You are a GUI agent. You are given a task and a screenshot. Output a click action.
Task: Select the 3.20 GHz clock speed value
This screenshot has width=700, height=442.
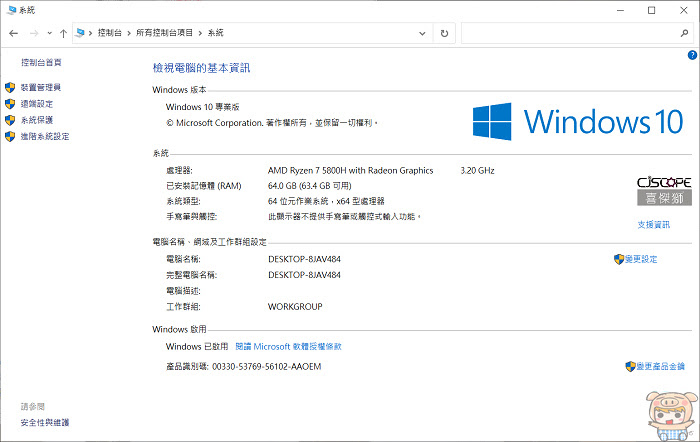[477, 171]
